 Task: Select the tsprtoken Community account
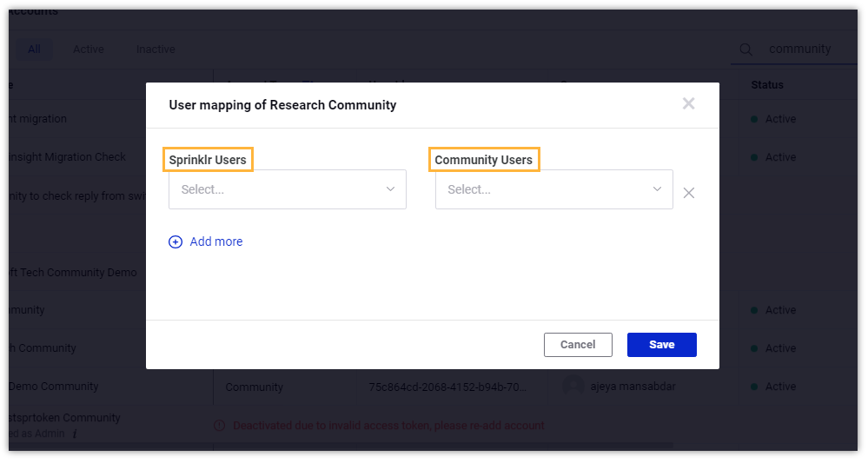[x=64, y=418]
